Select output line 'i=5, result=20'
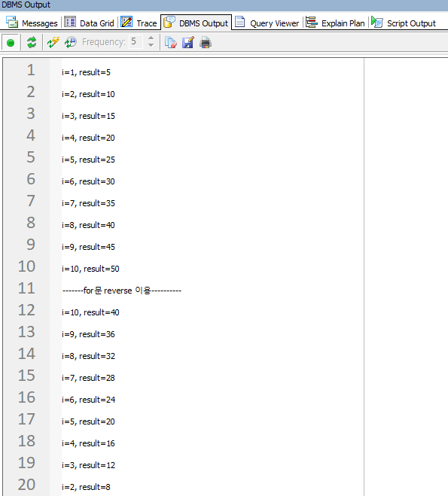The image size is (448, 496). click(88, 421)
